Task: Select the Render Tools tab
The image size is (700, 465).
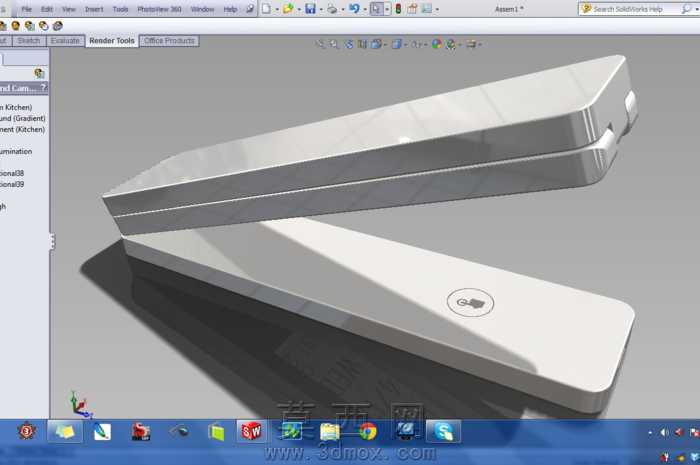Action: point(112,41)
